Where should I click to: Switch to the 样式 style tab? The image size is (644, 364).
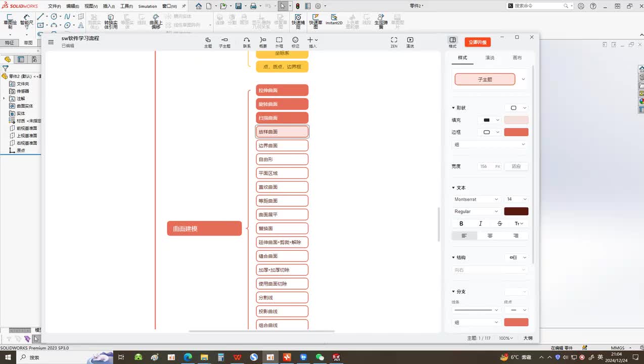click(x=463, y=58)
